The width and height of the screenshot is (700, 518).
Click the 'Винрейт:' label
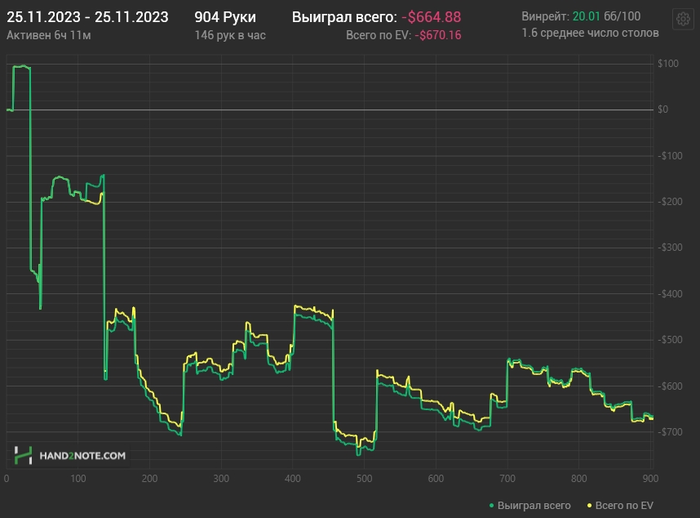(x=545, y=17)
